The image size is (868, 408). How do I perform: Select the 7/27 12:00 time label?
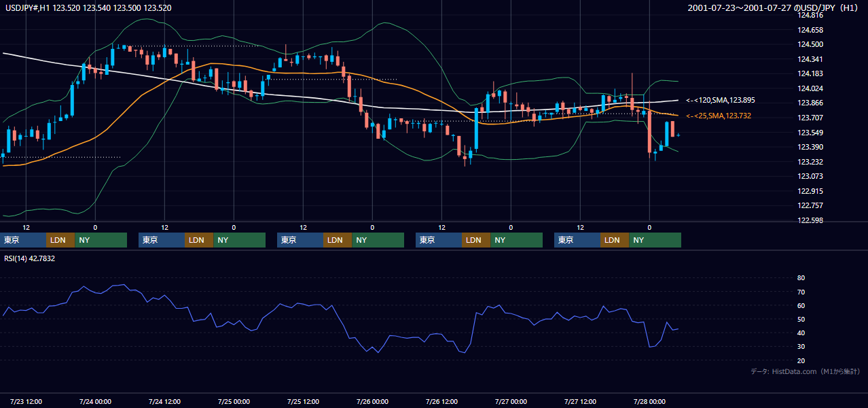coord(580,401)
